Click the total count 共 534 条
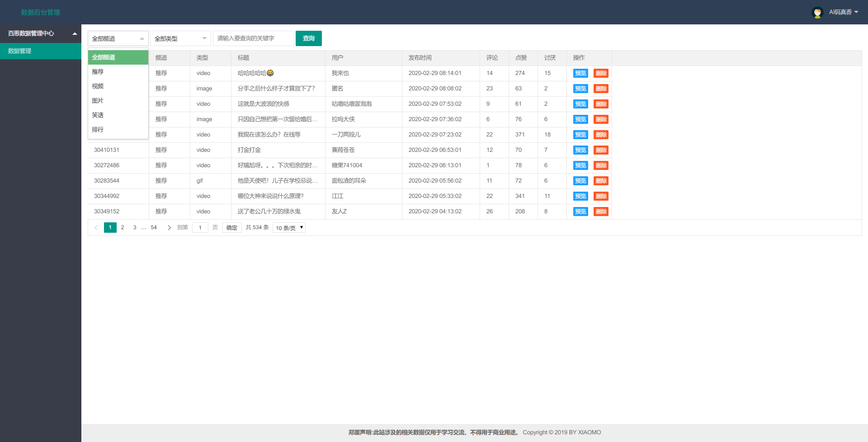 click(x=257, y=227)
